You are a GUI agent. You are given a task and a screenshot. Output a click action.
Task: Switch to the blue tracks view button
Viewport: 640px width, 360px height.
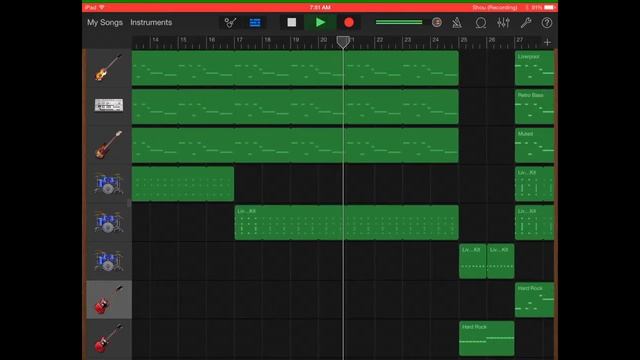click(x=255, y=22)
